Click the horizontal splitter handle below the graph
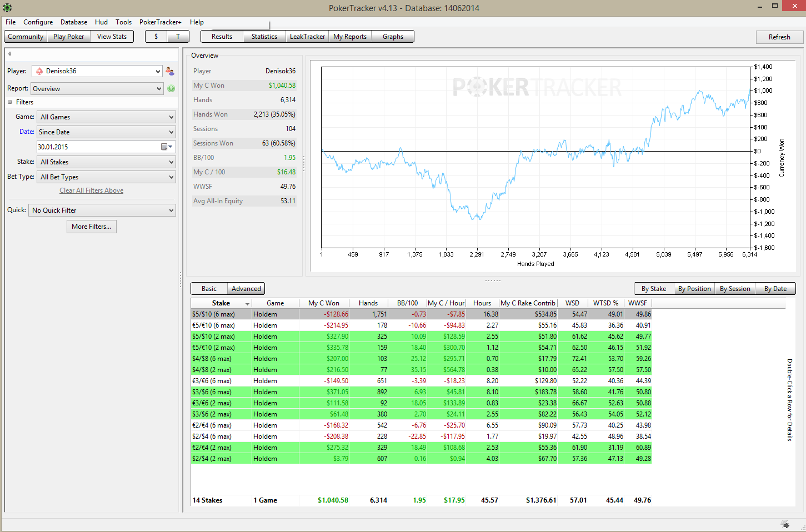Screen dimensions: 806x532 click(493, 280)
